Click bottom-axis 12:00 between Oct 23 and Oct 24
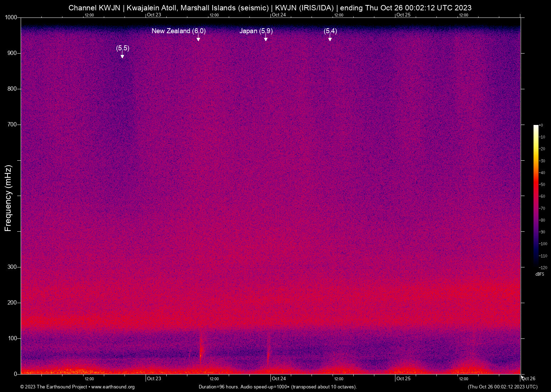This screenshot has width=551, height=392. tap(214, 379)
